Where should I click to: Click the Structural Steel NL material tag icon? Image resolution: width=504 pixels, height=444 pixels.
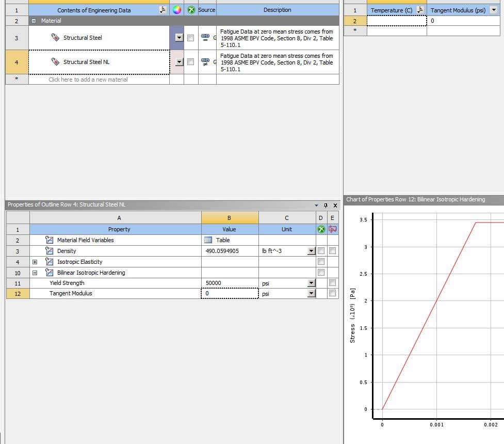click(55, 62)
